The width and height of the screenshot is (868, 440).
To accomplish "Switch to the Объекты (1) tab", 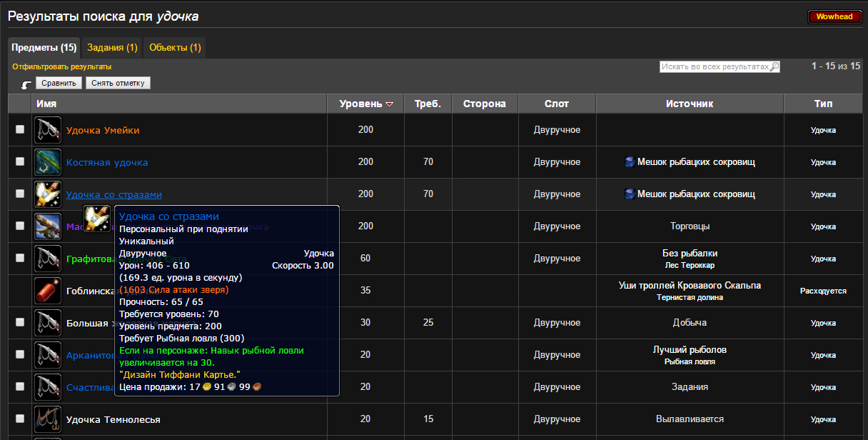I will 175,48.
